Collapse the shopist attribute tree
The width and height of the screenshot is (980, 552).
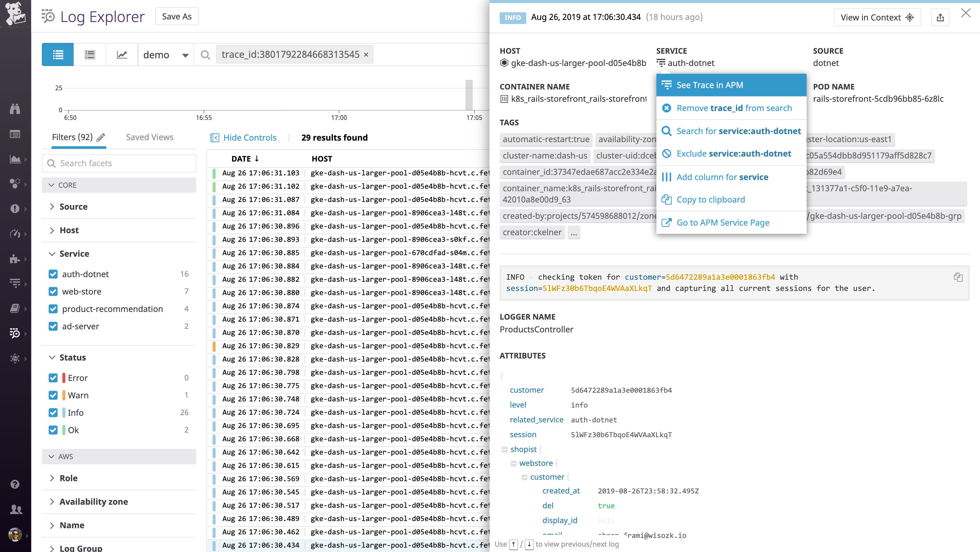[505, 449]
